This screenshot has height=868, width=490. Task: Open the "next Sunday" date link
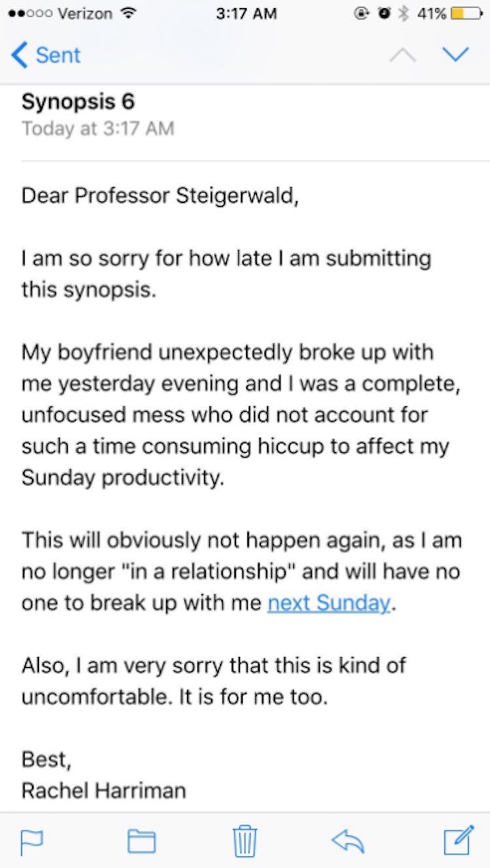coord(329,603)
